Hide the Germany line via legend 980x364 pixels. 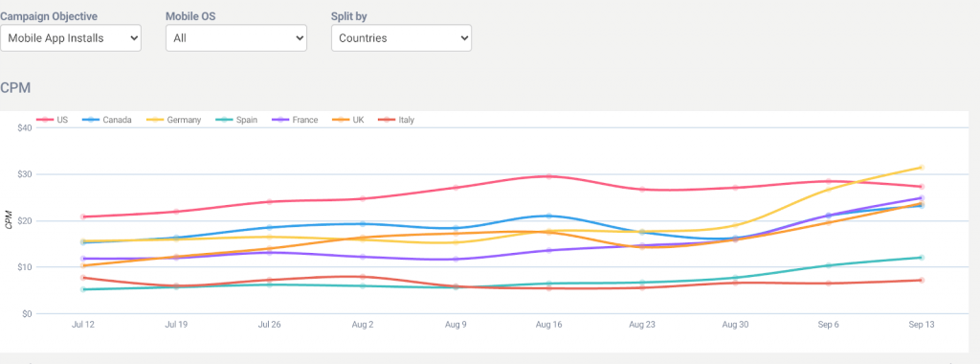pyautogui.click(x=174, y=120)
